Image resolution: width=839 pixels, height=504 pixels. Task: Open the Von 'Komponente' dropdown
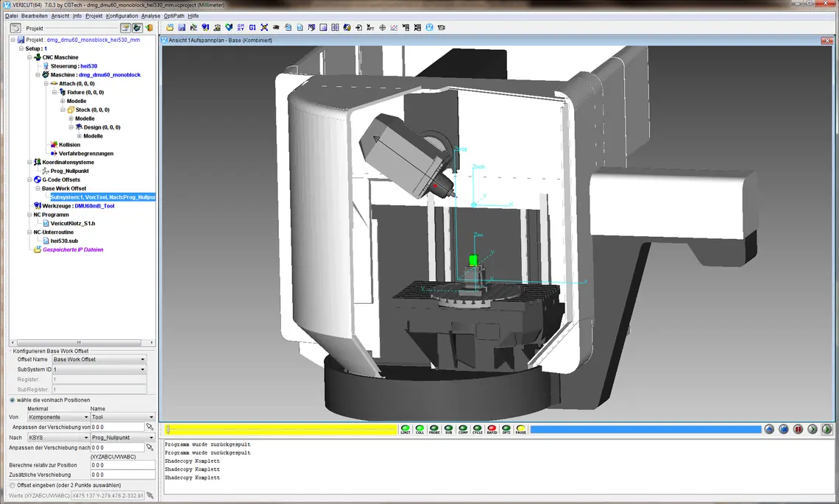pyautogui.click(x=57, y=417)
